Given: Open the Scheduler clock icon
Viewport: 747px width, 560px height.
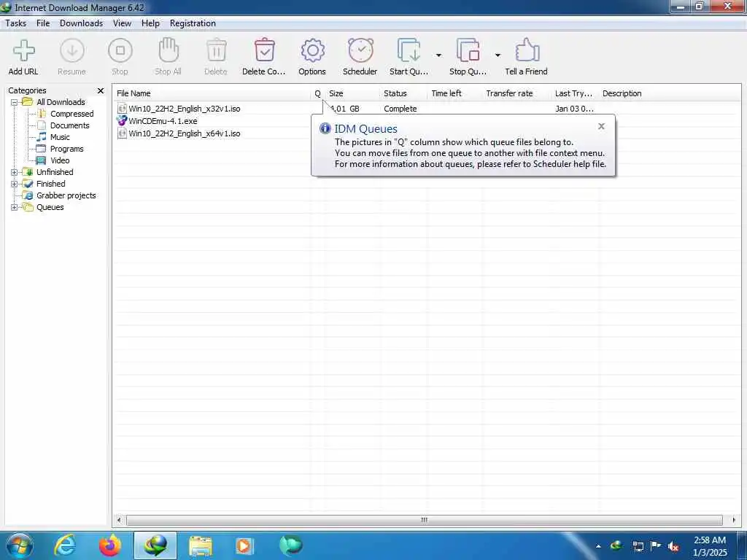Looking at the screenshot, I should [360, 50].
